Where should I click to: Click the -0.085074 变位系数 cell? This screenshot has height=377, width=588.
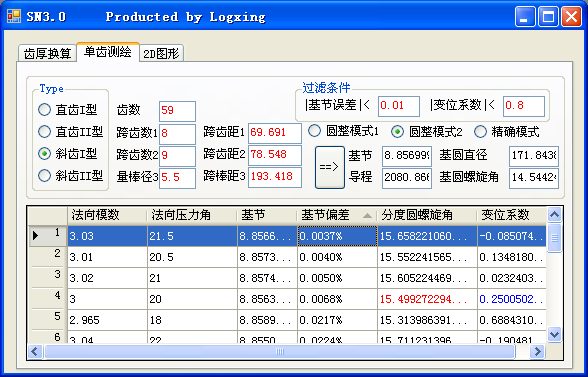coord(512,236)
